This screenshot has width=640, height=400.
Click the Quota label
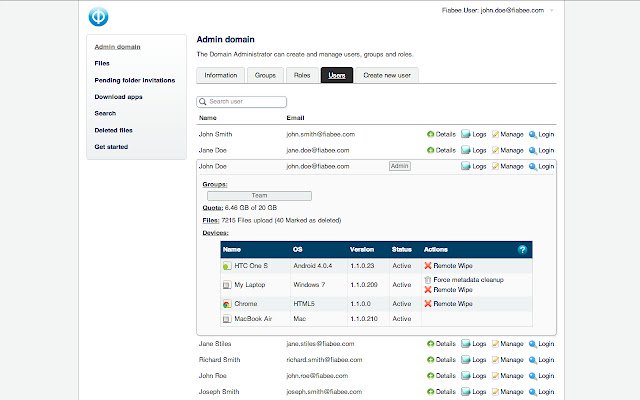pyautogui.click(x=213, y=208)
